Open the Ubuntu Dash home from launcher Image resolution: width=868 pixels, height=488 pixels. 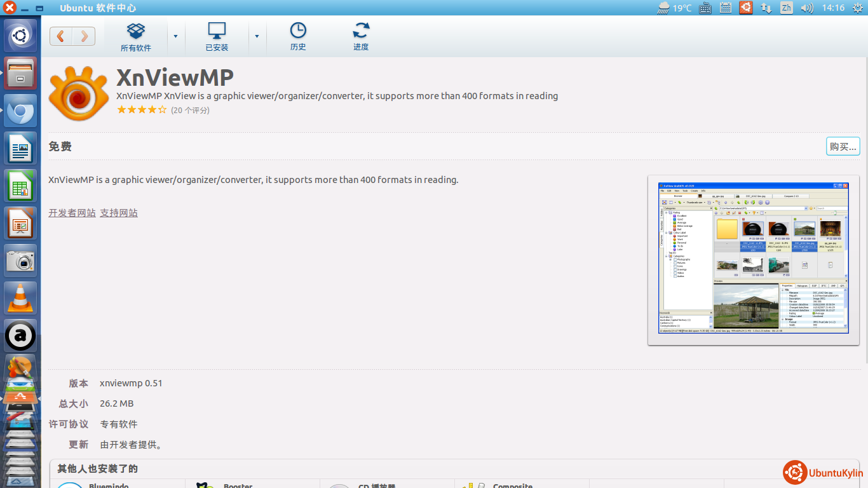coord(21,36)
